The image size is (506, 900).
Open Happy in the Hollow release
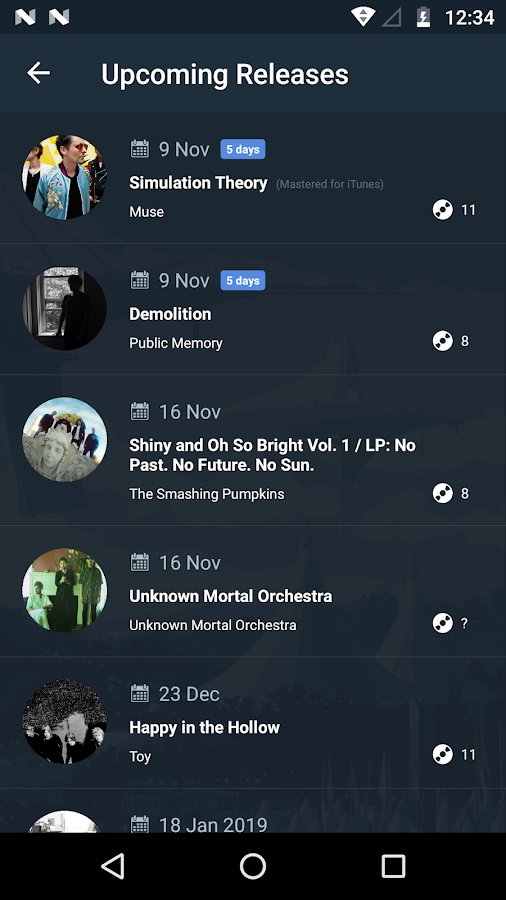[204, 727]
